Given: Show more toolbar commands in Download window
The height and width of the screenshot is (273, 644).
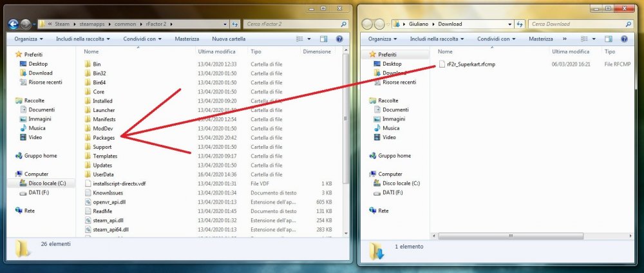Looking at the screenshot, I should pyautogui.click(x=564, y=39).
